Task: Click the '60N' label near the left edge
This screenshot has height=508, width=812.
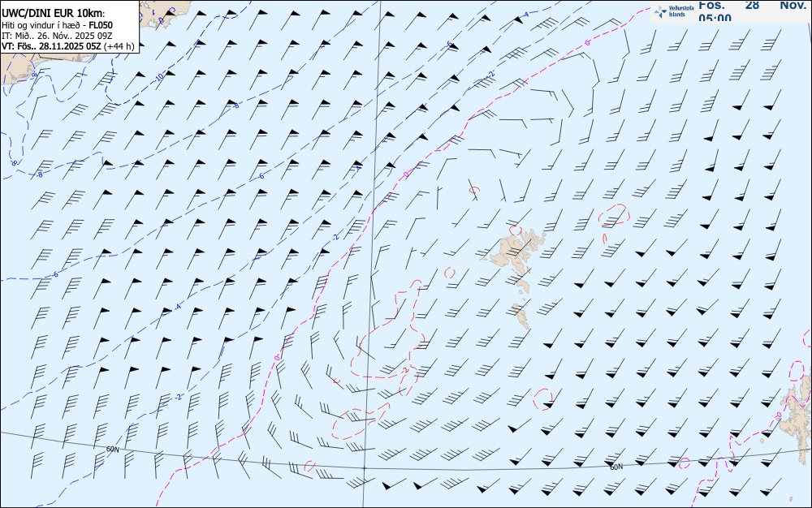Action: 112,450
